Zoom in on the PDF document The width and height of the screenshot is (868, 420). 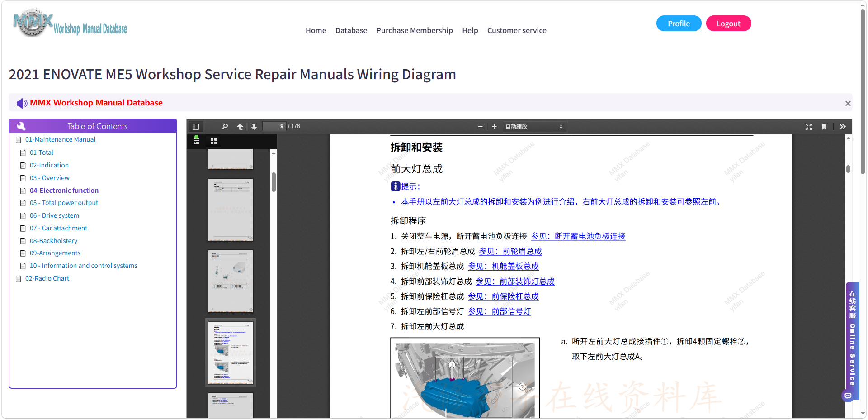[x=494, y=127]
